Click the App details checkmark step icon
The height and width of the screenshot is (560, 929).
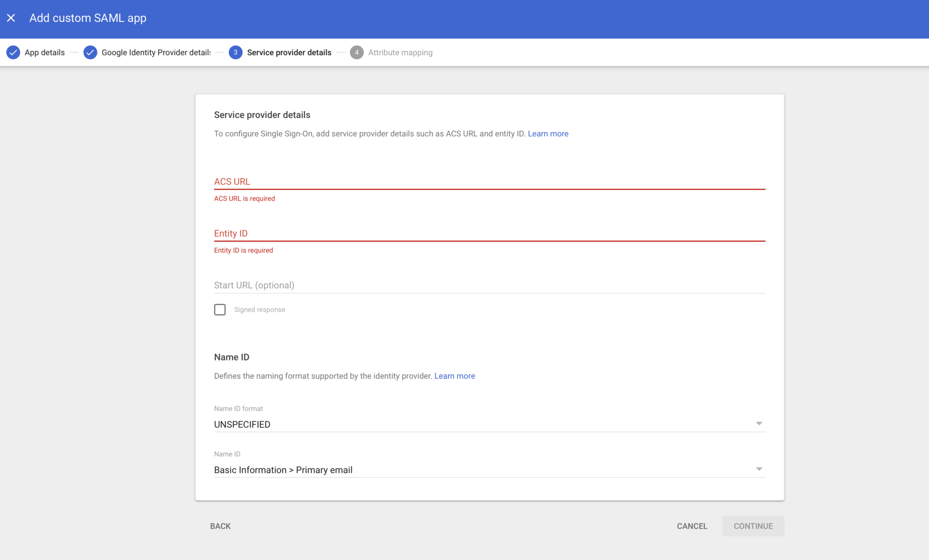coord(13,53)
